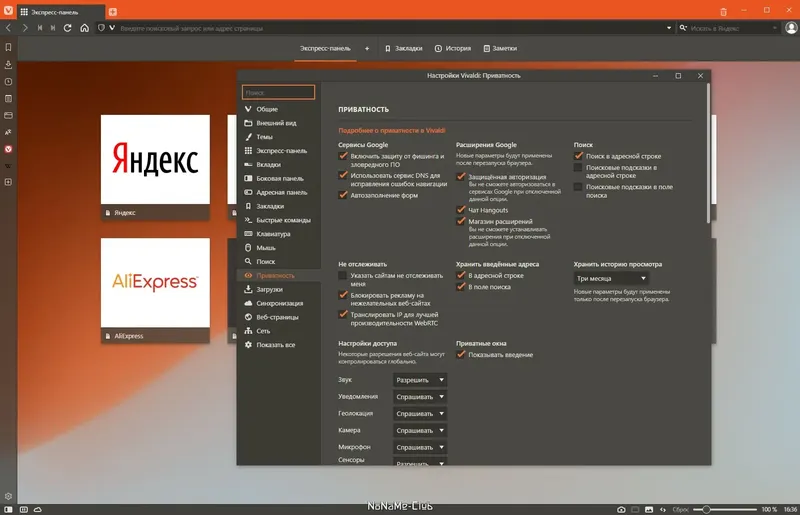Click the Vivaldi menu logo icon
Viewport: 800px width, 515px height.
click(x=8, y=11)
